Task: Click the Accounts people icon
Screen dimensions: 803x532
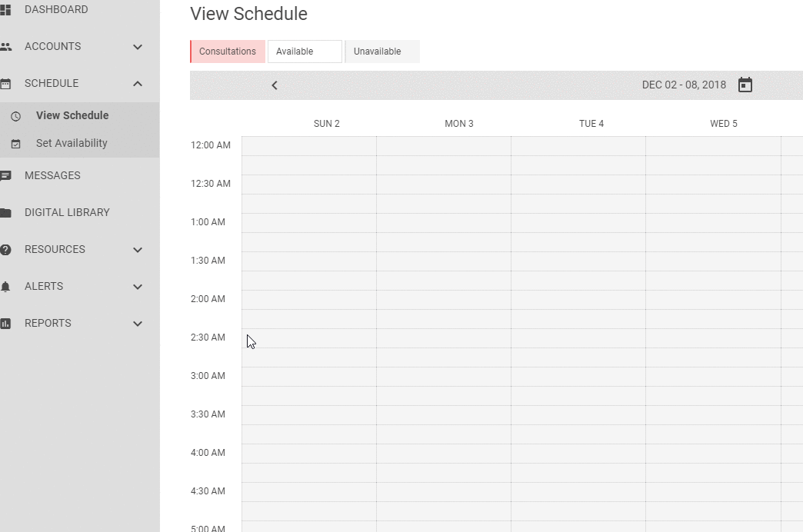Action: point(6,47)
